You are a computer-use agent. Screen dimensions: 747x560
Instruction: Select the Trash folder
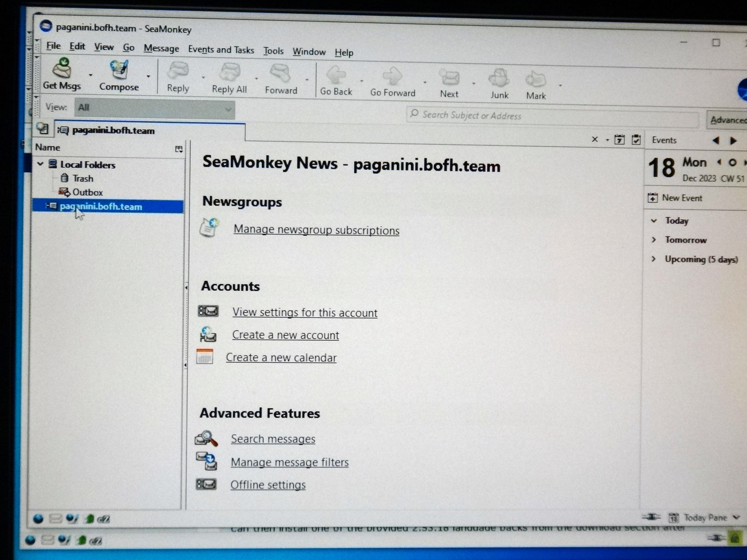pos(83,178)
